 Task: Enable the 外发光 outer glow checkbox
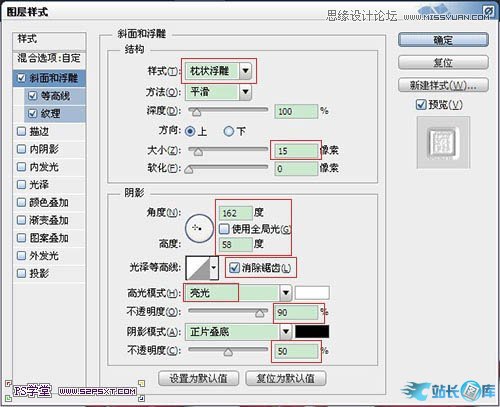(x=21, y=256)
